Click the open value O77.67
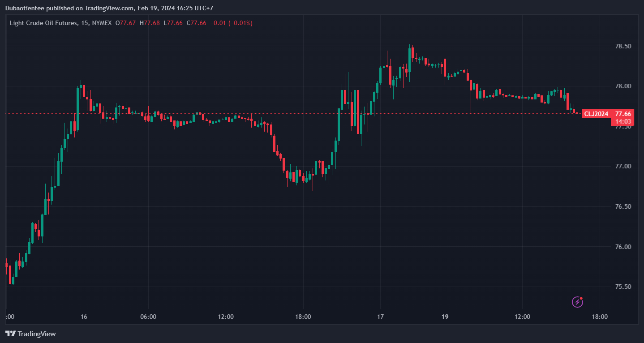 coord(125,23)
